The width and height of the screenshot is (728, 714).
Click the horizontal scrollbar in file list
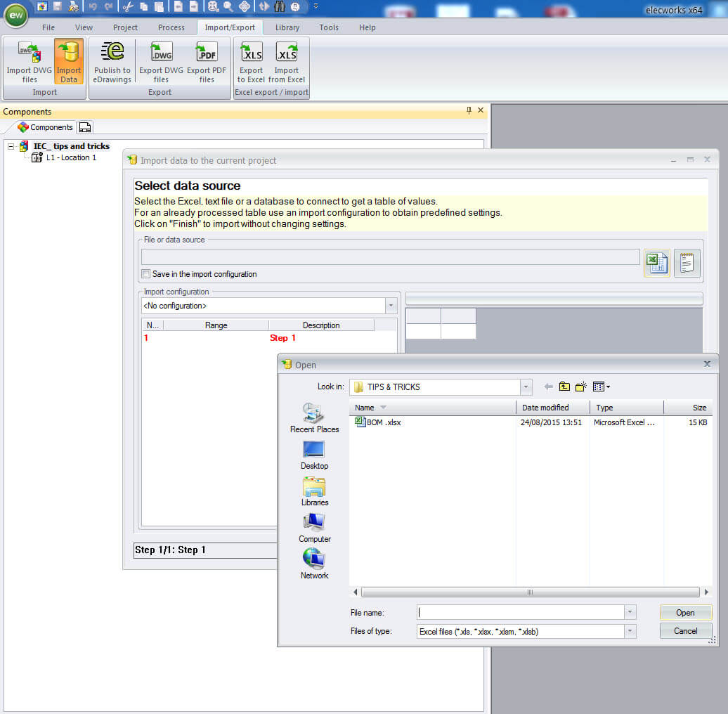point(530,592)
